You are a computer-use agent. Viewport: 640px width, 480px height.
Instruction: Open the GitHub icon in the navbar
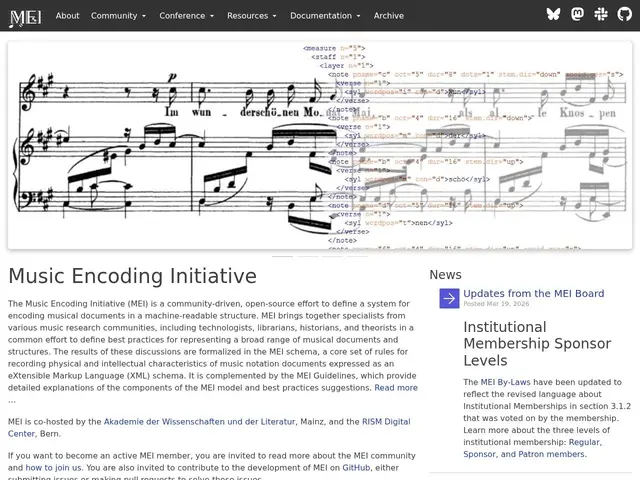pyautogui.click(x=624, y=14)
